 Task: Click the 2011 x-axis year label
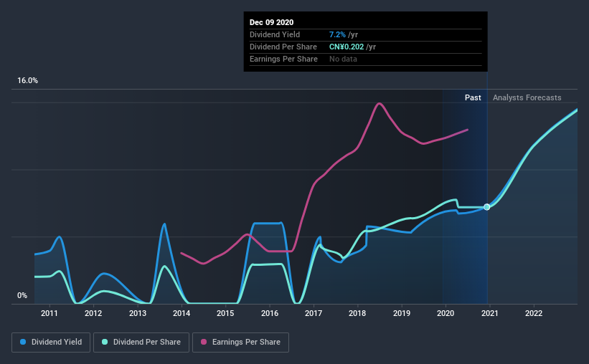tap(50, 313)
